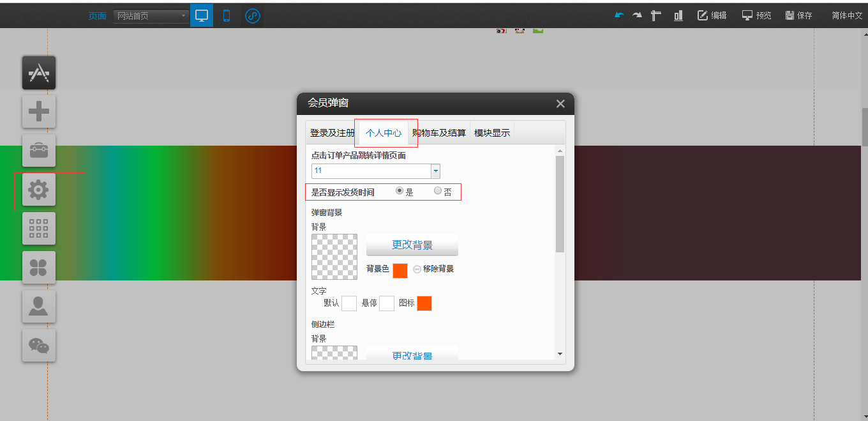Open the member user sidebar icon
The width and height of the screenshot is (868, 421).
[x=39, y=307]
